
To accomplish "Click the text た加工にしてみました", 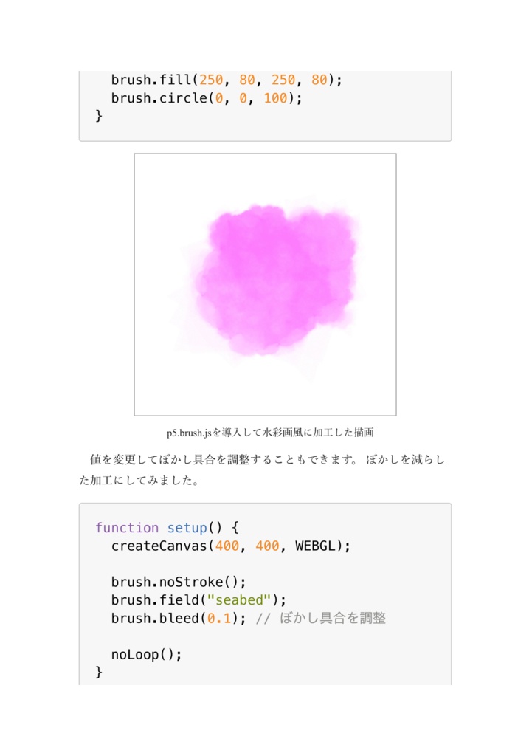I will point(139,481).
